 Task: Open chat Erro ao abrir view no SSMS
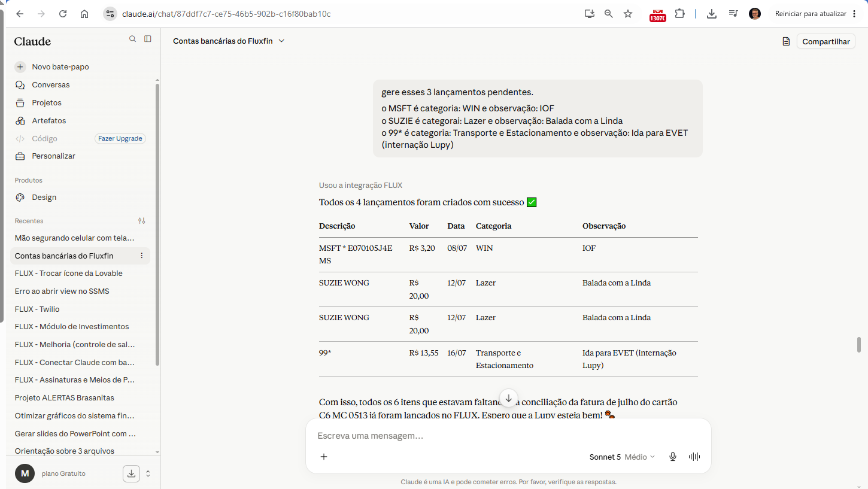[x=62, y=291]
